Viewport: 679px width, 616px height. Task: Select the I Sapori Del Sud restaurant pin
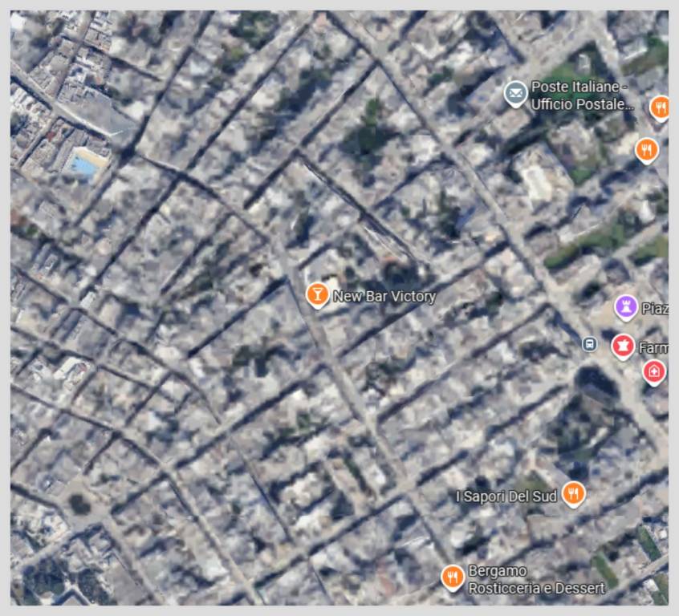pos(572,493)
